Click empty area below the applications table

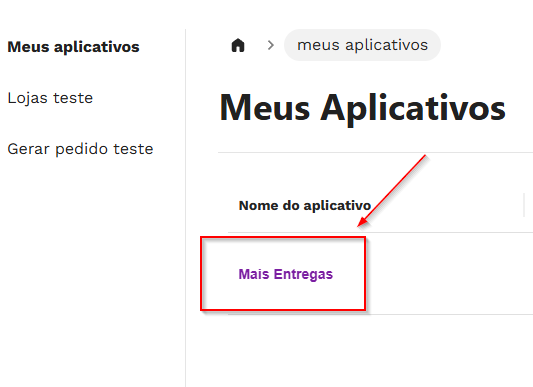360,352
